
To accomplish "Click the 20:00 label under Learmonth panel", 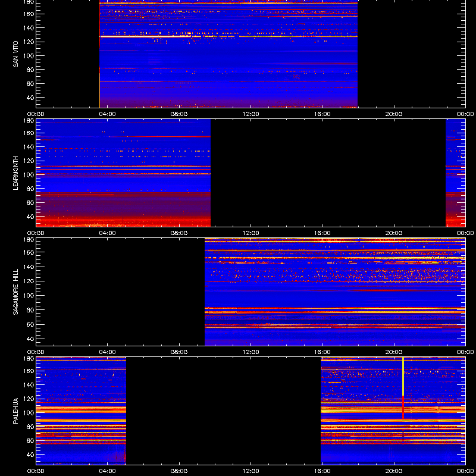I will point(394,233).
